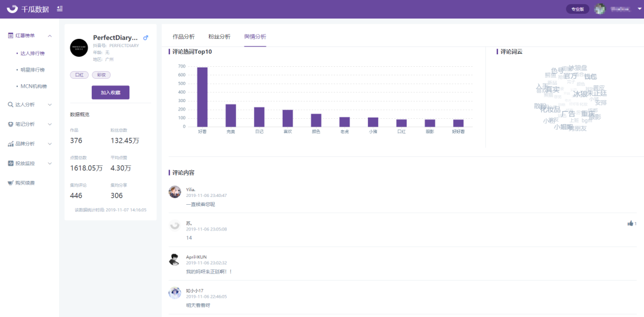The width and height of the screenshot is (644, 317).
Task: Click the 达人分析 search icon
Action: (11, 104)
